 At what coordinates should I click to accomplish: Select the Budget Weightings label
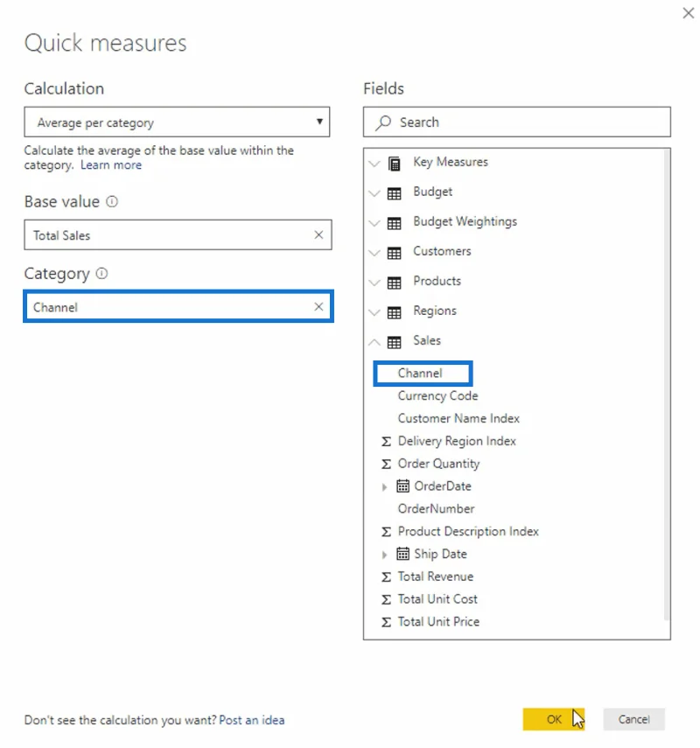(465, 221)
